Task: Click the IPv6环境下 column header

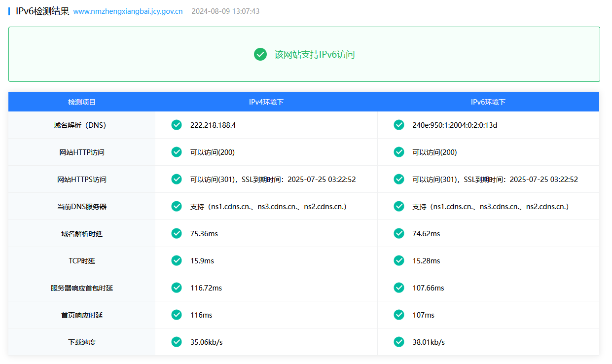Action: click(x=488, y=102)
